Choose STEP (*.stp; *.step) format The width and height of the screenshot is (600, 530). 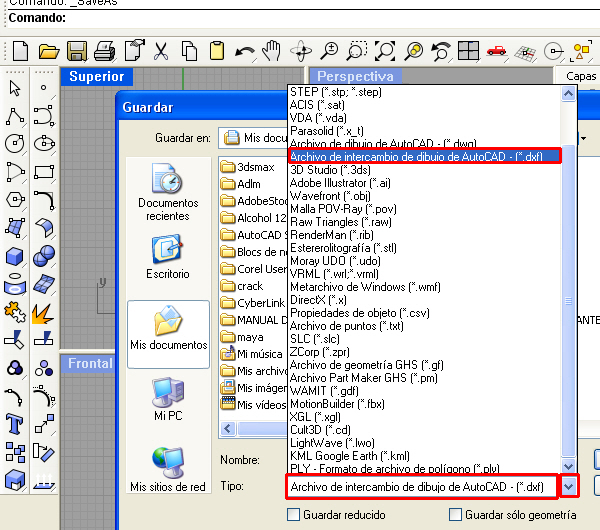[425, 92]
